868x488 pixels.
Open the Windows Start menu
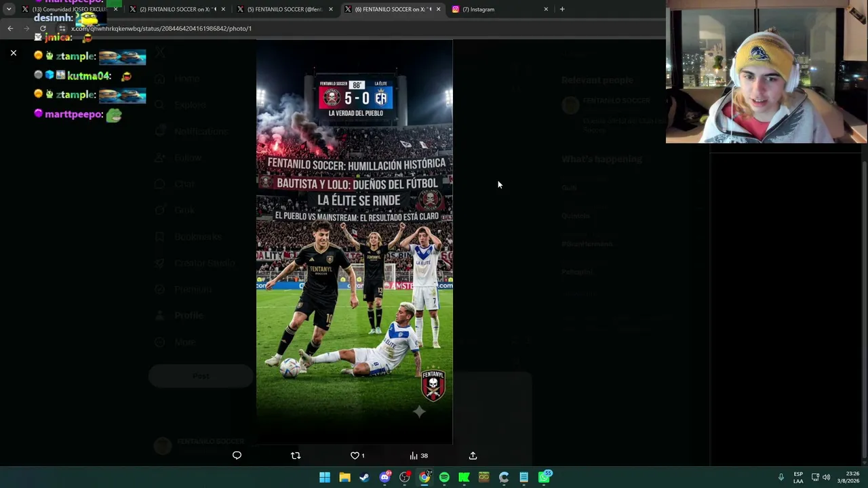tap(325, 477)
